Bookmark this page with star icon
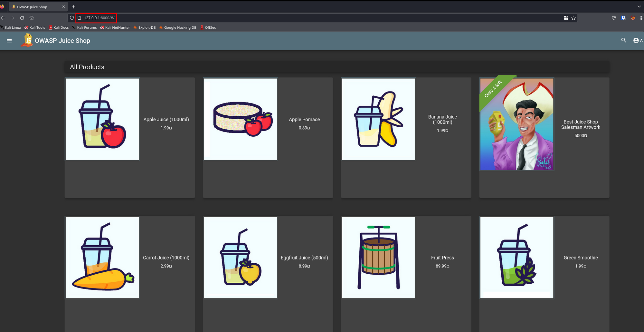The width and height of the screenshot is (644, 332). 573,18
